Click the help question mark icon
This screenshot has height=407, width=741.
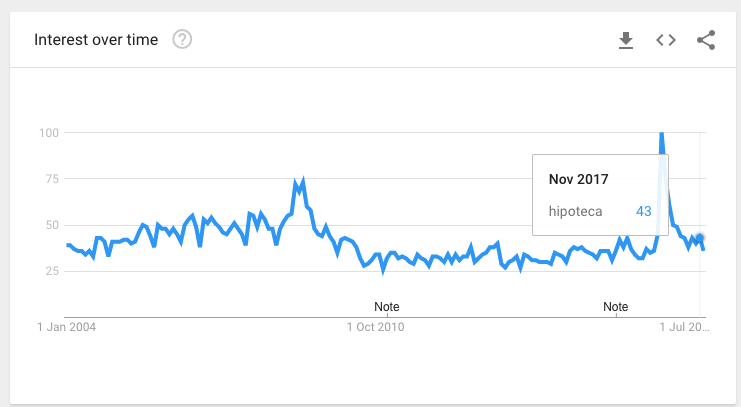[x=182, y=40]
